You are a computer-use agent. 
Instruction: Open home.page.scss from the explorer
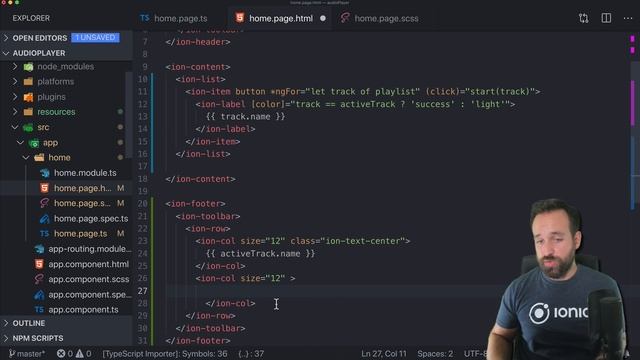click(82, 203)
